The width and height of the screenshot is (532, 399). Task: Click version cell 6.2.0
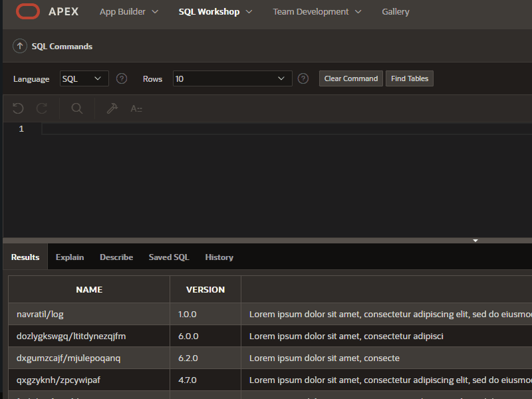pyautogui.click(x=205, y=358)
